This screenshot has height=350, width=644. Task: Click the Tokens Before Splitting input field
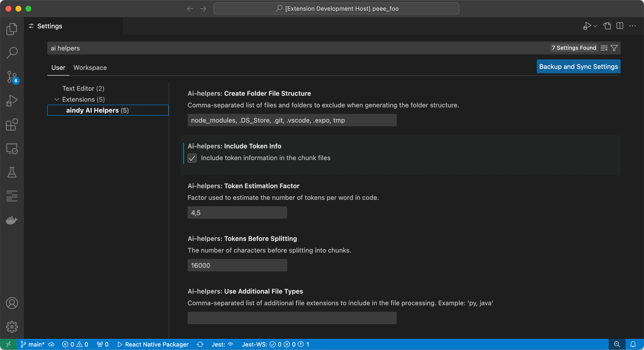[237, 265]
